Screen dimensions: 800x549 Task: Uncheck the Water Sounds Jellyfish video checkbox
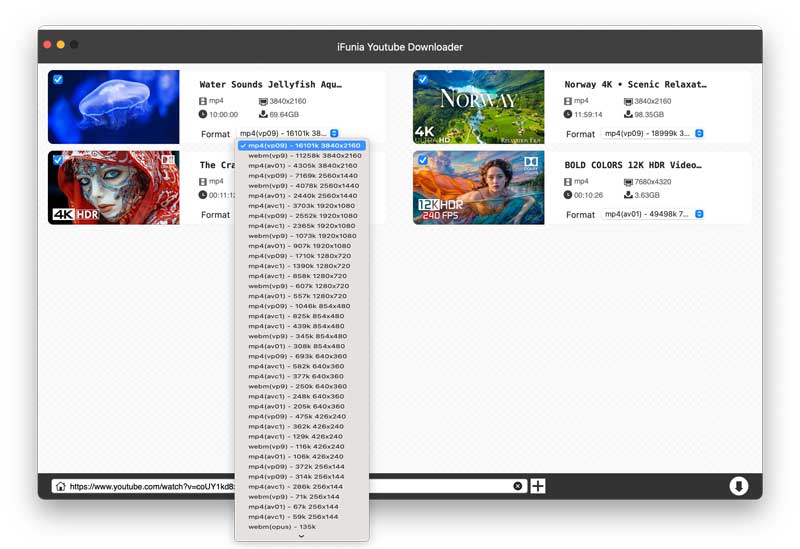click(x=58, y=79)
